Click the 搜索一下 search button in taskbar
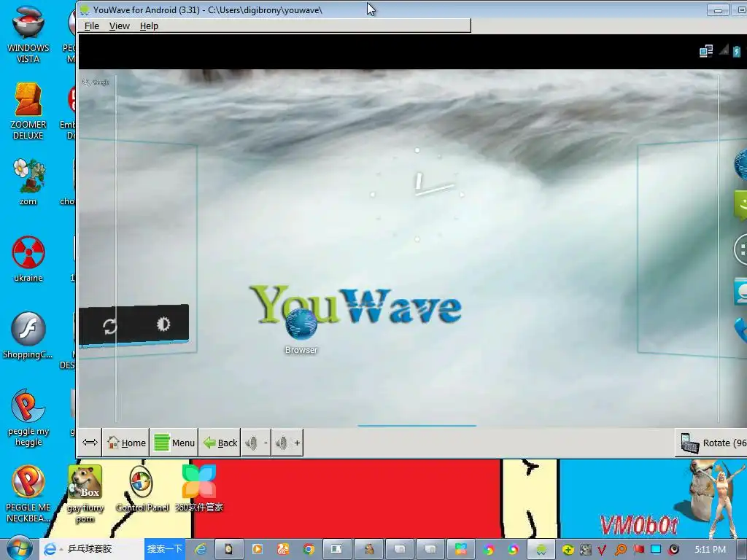The width and height of the screenshot is (747, 560). pos(164,549)
